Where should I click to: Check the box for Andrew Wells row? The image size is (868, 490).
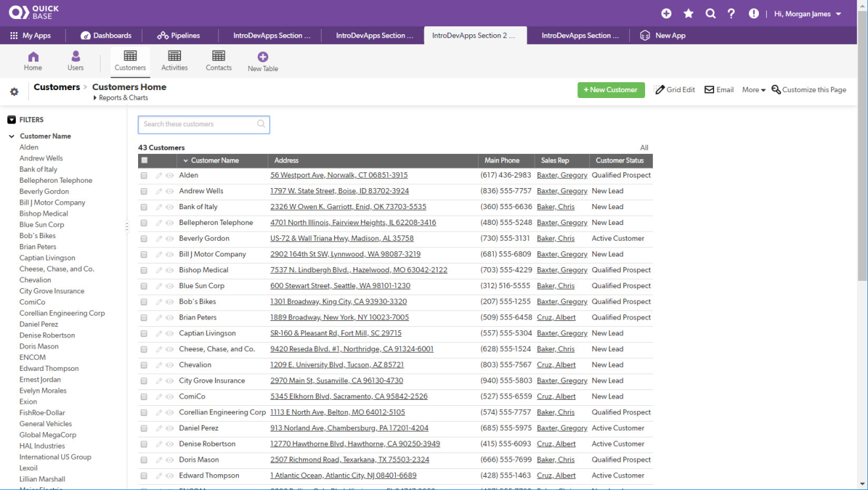(x=144, y=191)
